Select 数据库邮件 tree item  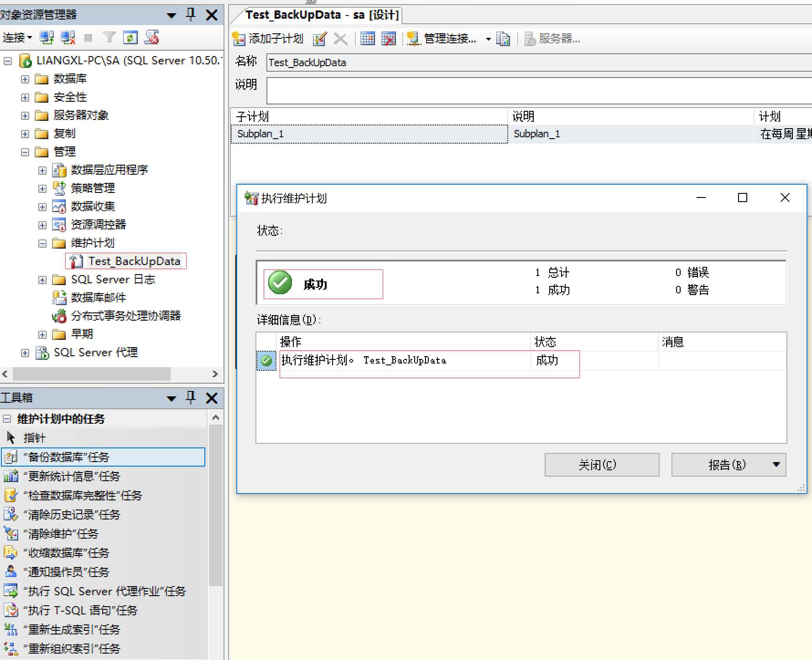(99, 297)
